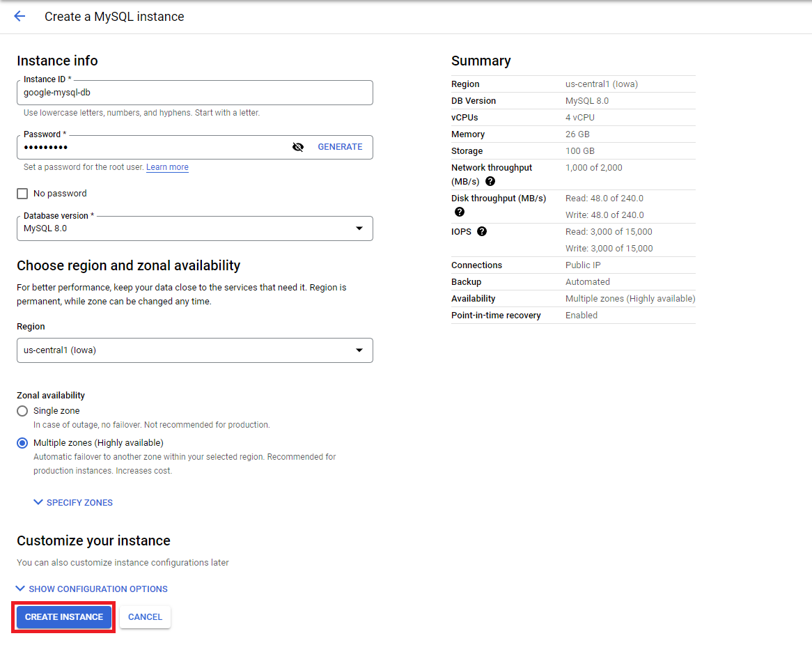Focus the Instance ID input field

click(x=195, y=93)
